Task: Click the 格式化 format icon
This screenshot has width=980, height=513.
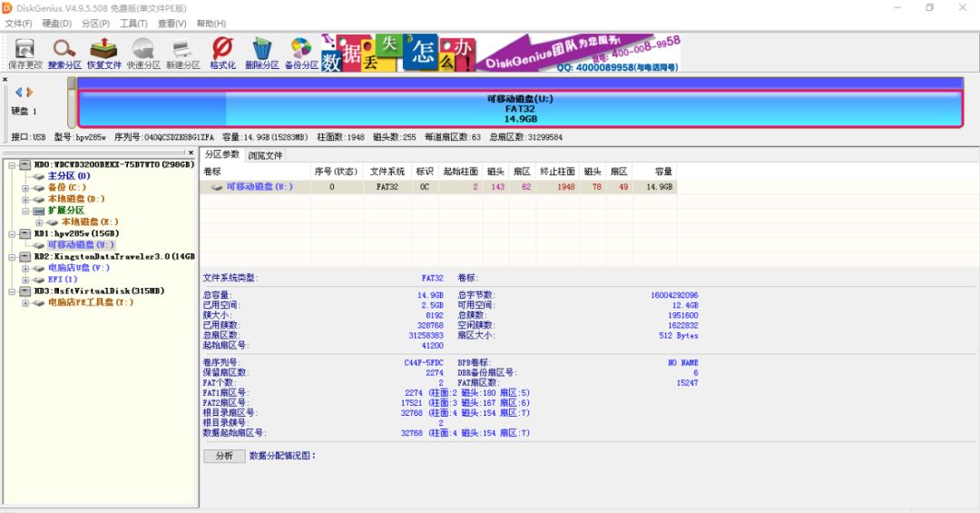Action: [222, 54]
